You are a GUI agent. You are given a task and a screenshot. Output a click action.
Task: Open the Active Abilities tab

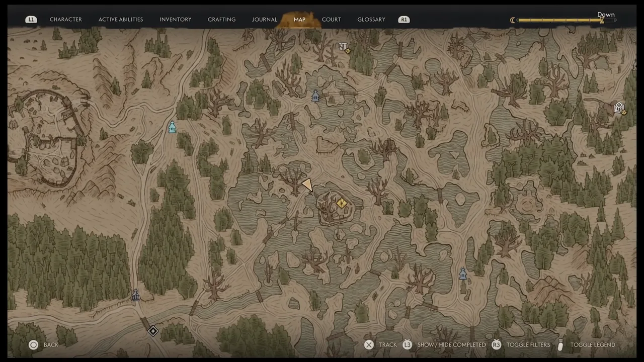tap(121, 20)
